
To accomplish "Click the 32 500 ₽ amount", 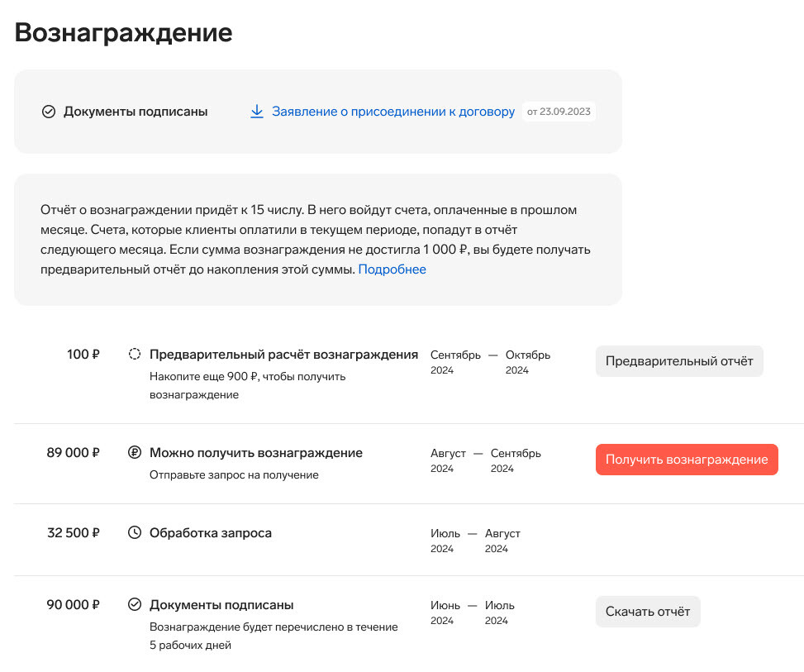I will coord(74,533).
